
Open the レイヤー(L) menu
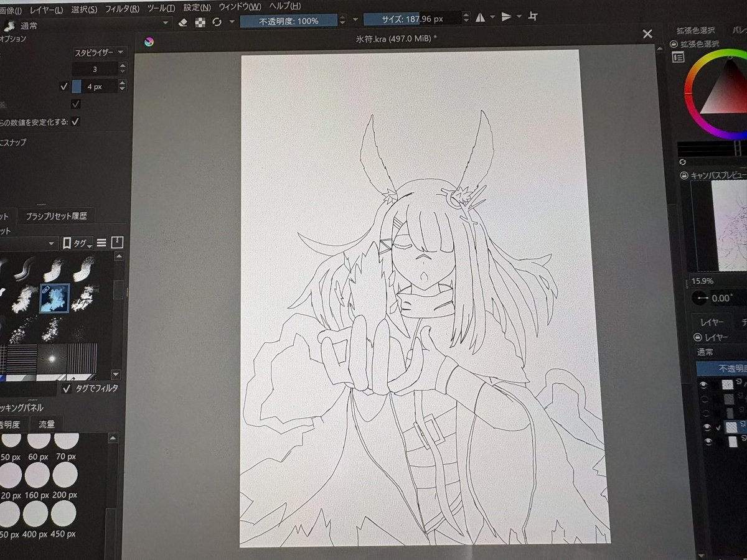click(46, 10)
